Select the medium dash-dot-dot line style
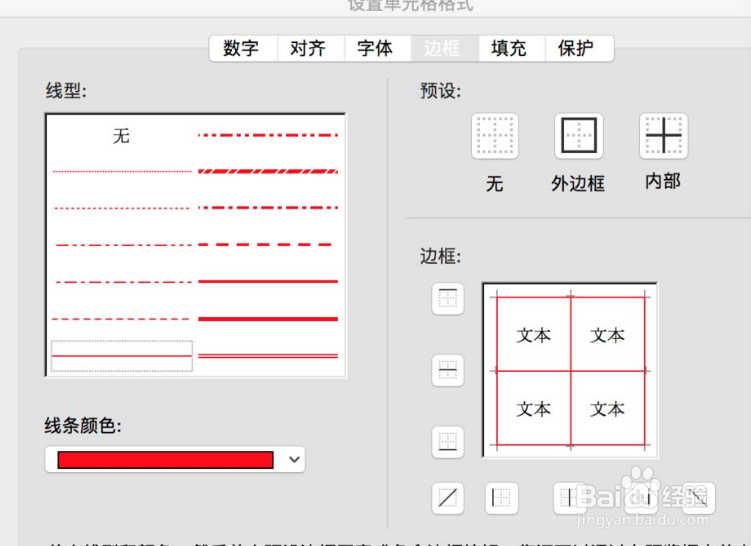The height and width of the screenshot is (546, 751). click(268, 136)
